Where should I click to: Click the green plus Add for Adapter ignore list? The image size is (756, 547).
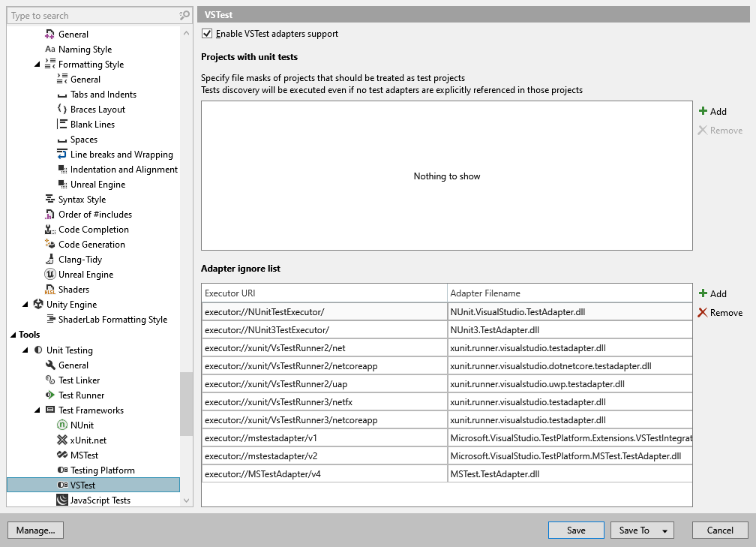[703, 294]
